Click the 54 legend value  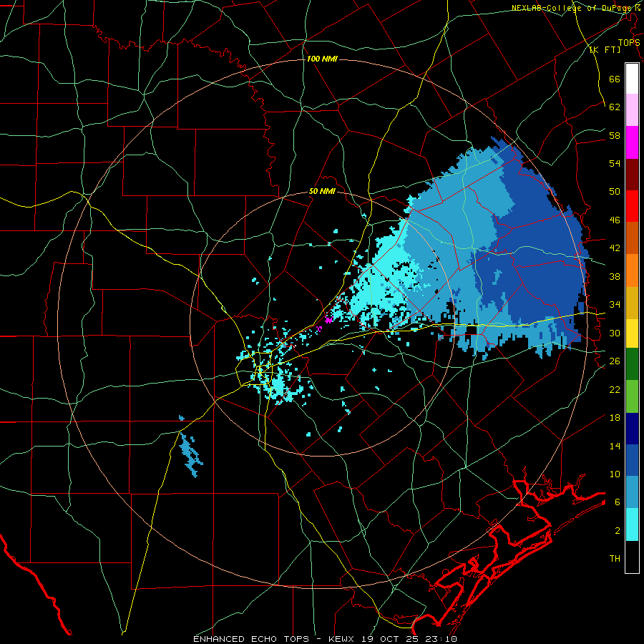[x=615, y=163]
